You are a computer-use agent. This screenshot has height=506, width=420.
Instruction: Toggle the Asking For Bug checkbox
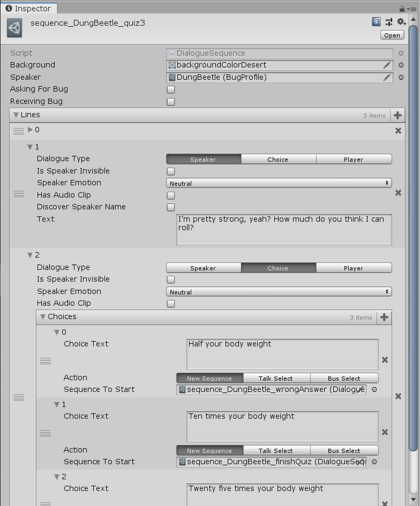click(x=171, y=89)
